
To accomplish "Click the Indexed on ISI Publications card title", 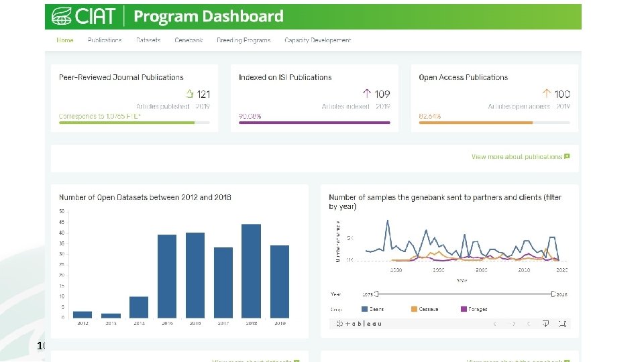I will [285, 77].
